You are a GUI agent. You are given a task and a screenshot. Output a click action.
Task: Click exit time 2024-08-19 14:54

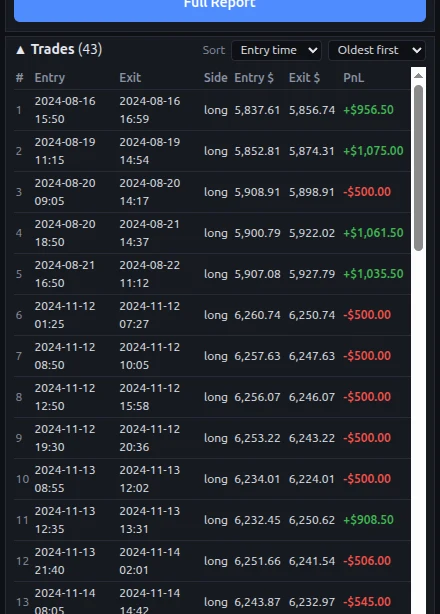coord(150,151)
